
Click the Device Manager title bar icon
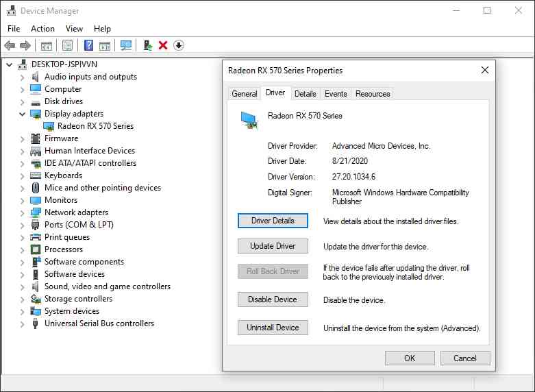tap(11, 10)
